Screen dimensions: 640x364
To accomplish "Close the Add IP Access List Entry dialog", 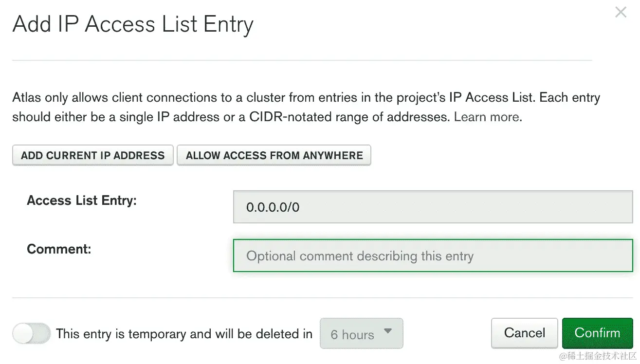I will point(621,12).
